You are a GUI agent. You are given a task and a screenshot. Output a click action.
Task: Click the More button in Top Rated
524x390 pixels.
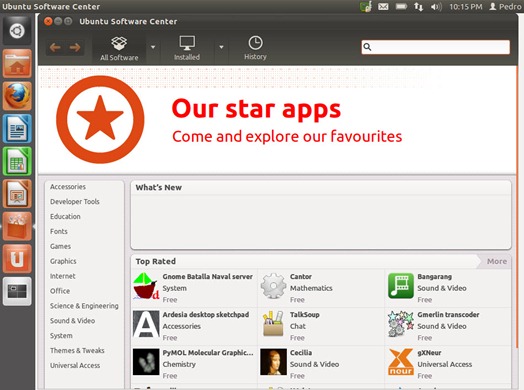(496, 261)
